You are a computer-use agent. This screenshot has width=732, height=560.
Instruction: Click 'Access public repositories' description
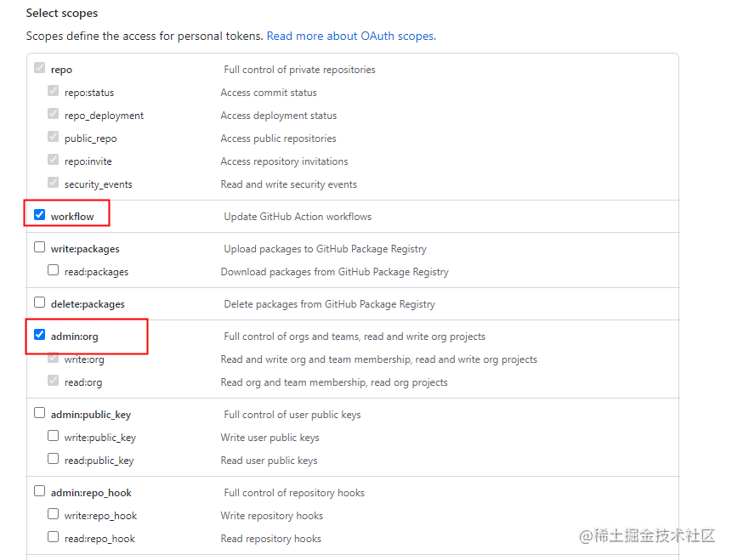(x=278, y=139)
